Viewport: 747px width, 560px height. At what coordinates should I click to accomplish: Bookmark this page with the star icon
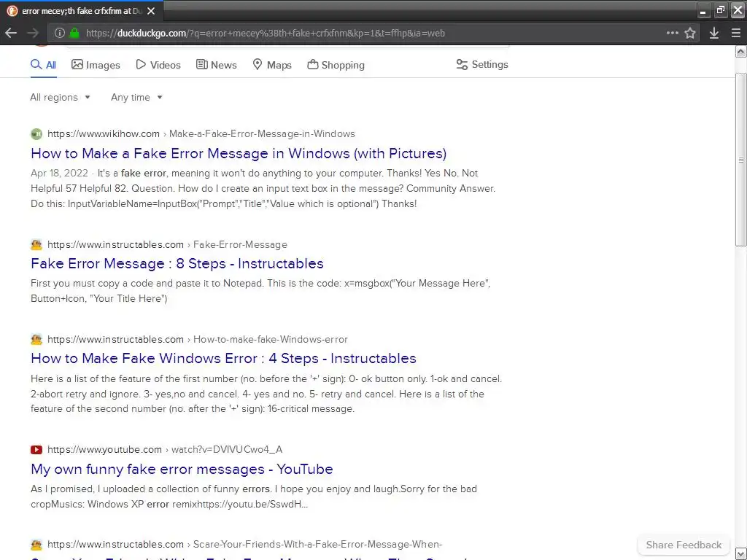tap(690, 33)
